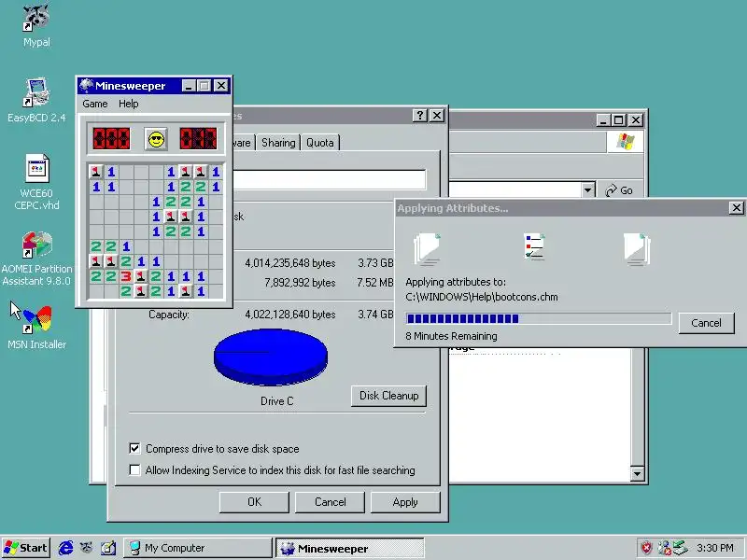The width and height of the screenshot is (747, 560).
Task: Click the Mypal raccoon quick launch icon
Action: point(87,548)
